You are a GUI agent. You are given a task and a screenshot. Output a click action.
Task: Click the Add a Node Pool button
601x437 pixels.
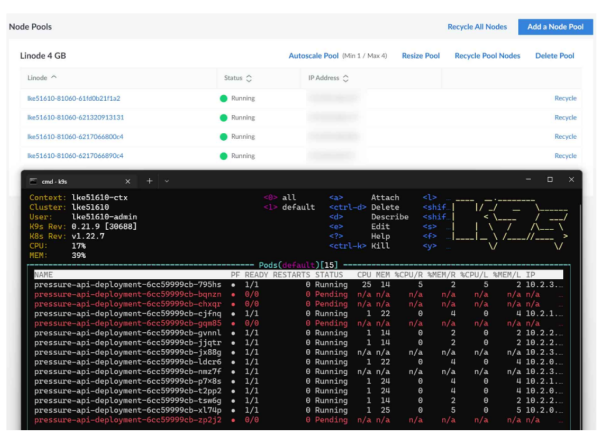coord(555,26)
